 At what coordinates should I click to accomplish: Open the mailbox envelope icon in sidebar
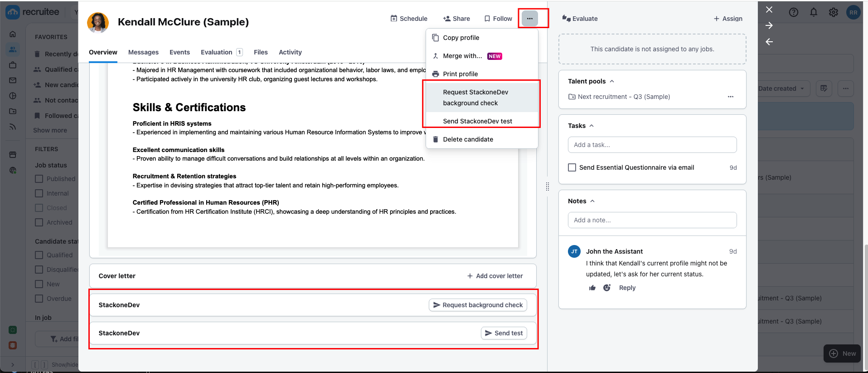[x=13, y=80]
